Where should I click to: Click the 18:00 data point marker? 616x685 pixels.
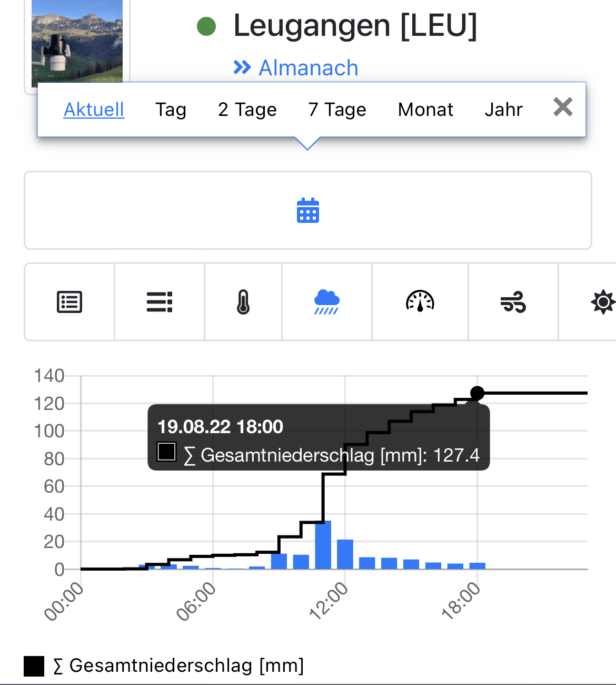(477, 393)
